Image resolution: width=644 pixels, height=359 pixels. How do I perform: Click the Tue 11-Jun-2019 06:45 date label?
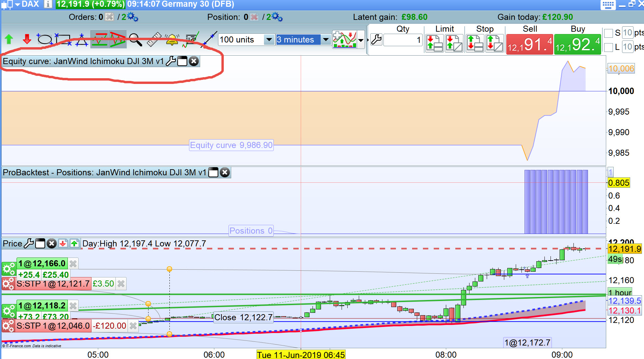(301, 355)
